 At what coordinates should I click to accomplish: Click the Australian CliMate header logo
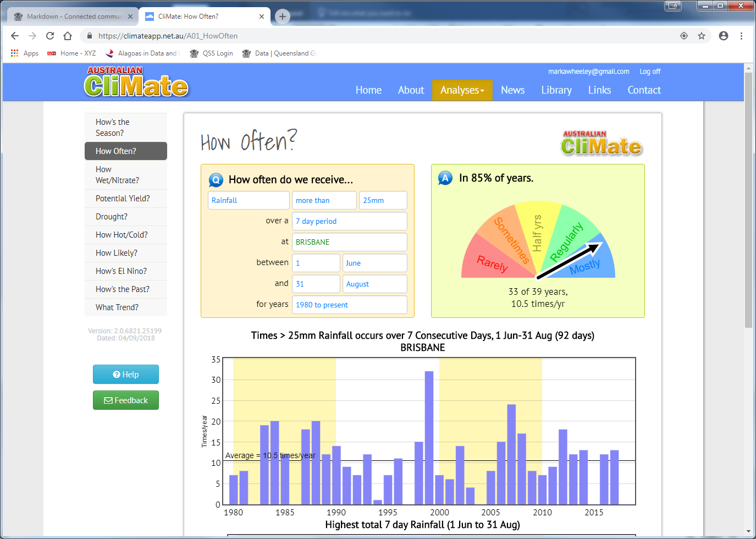pyautogui.click(x=136, y=82)
